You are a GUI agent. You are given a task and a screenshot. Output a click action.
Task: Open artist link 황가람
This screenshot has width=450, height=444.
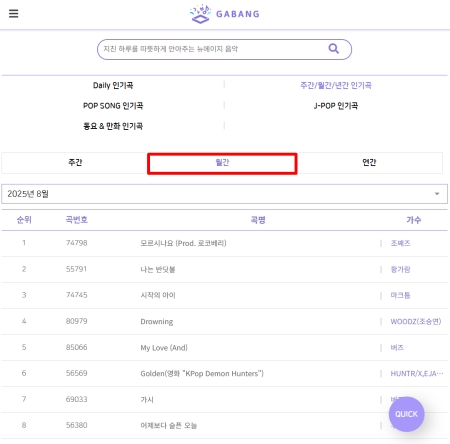[x=400, y=269]
